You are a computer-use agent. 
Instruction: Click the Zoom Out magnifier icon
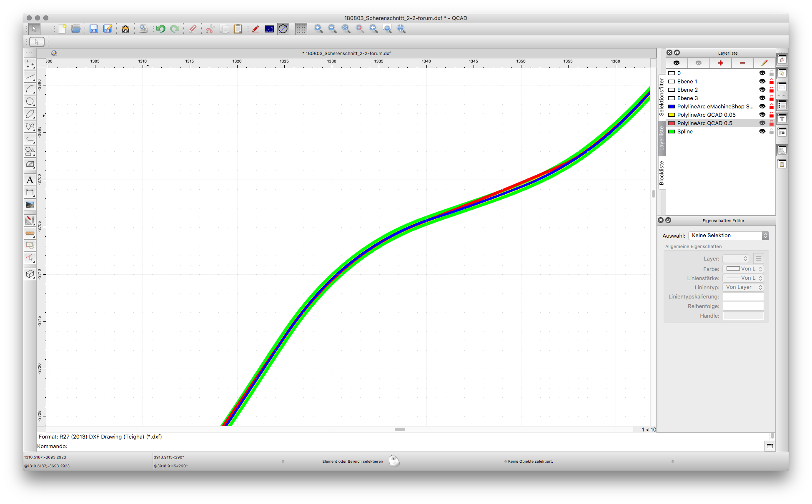332,29
